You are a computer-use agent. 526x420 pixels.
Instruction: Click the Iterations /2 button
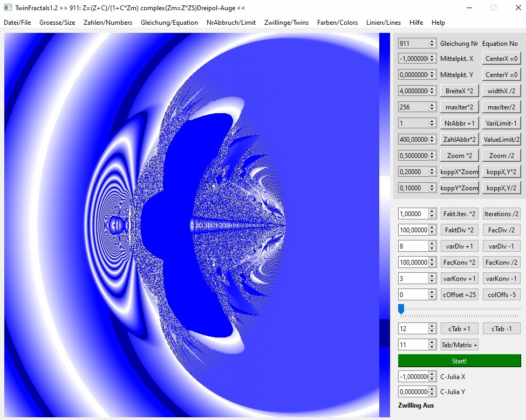(x=502, y=214)
